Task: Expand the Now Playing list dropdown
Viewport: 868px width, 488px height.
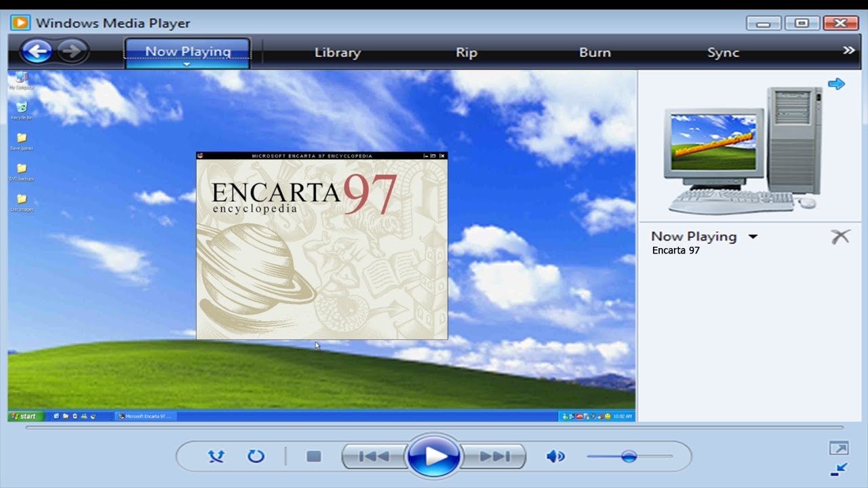Action: [753, 237]
